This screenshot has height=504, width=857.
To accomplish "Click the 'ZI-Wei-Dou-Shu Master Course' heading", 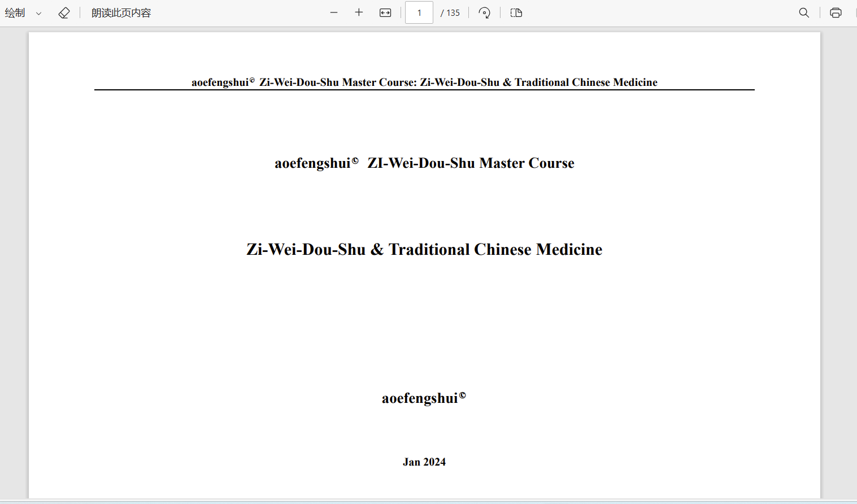I will [x=424, y=163].
